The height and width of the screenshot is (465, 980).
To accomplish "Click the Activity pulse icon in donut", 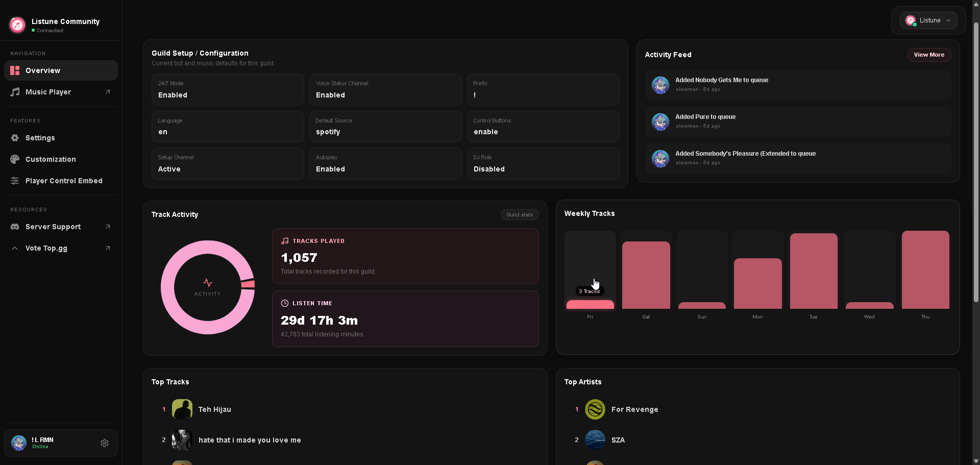I will point(208,283).
